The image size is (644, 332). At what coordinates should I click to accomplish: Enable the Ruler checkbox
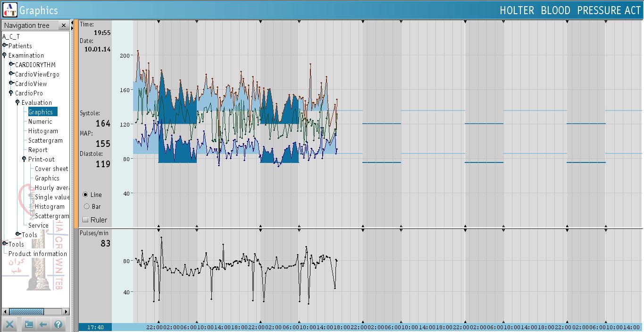tap(85, 220)
